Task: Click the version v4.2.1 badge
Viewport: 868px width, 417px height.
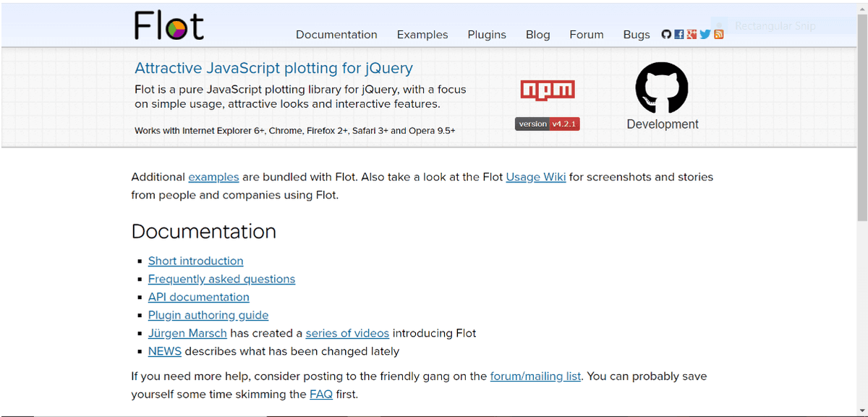Action: point(548,124)
